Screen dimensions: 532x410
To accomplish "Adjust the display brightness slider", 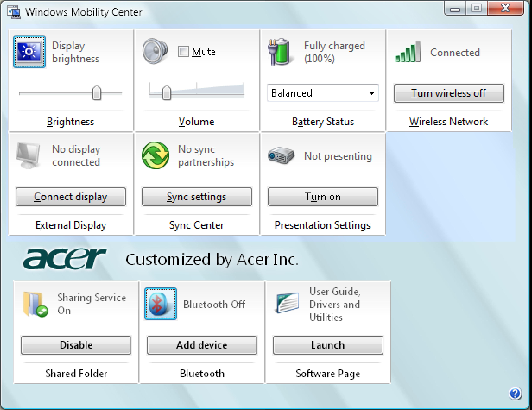I will tap(97, 93).
